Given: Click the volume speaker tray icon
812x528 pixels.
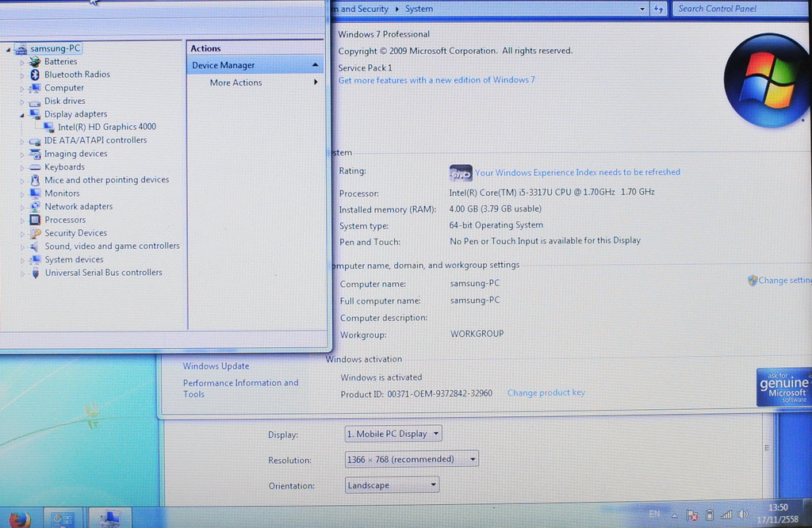Looking at the screenshot, I should 743,515.
